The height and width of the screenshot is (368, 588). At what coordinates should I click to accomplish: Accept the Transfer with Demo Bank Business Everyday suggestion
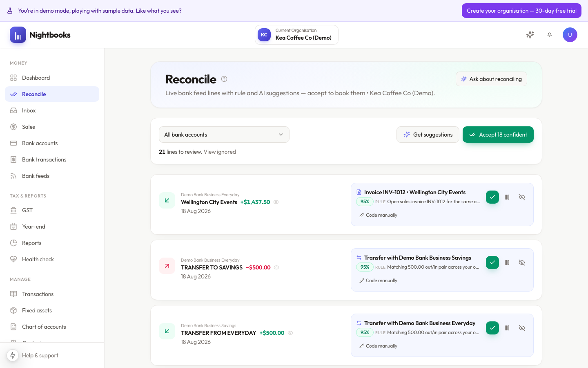pos(492,328)
